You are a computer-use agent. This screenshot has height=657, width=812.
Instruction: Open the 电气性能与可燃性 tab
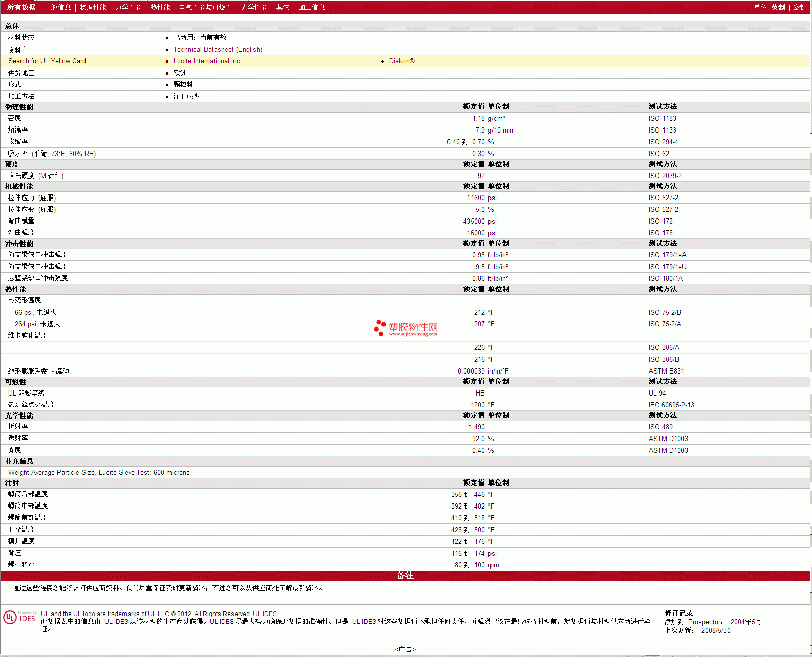[x=206, y=8]
